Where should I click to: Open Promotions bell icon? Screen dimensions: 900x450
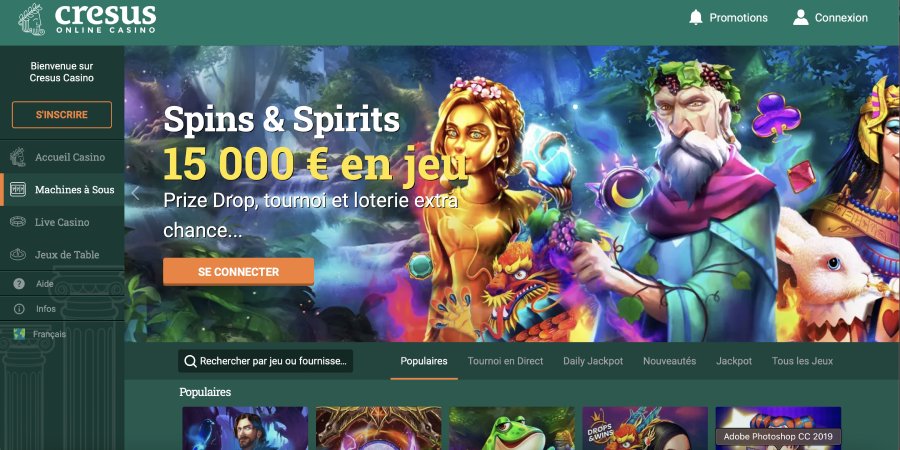(696, 18)
